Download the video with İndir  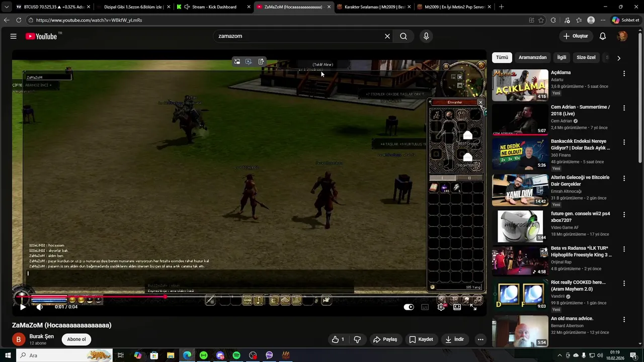(x=454, y=339)
